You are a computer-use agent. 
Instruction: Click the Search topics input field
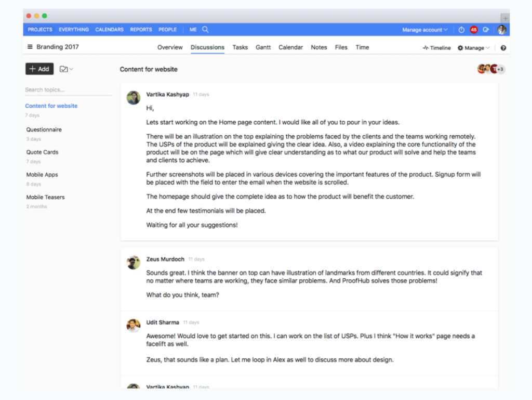click(68, 90)
